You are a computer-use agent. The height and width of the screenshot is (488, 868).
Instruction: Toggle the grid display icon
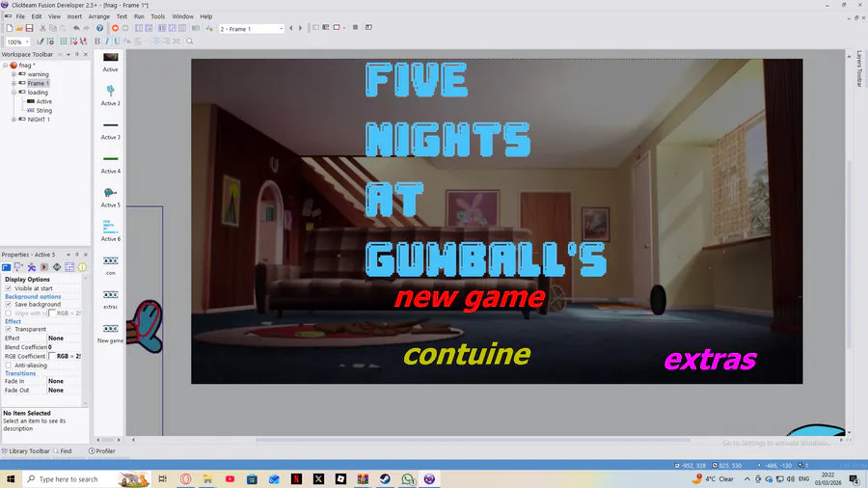[64, 41]
